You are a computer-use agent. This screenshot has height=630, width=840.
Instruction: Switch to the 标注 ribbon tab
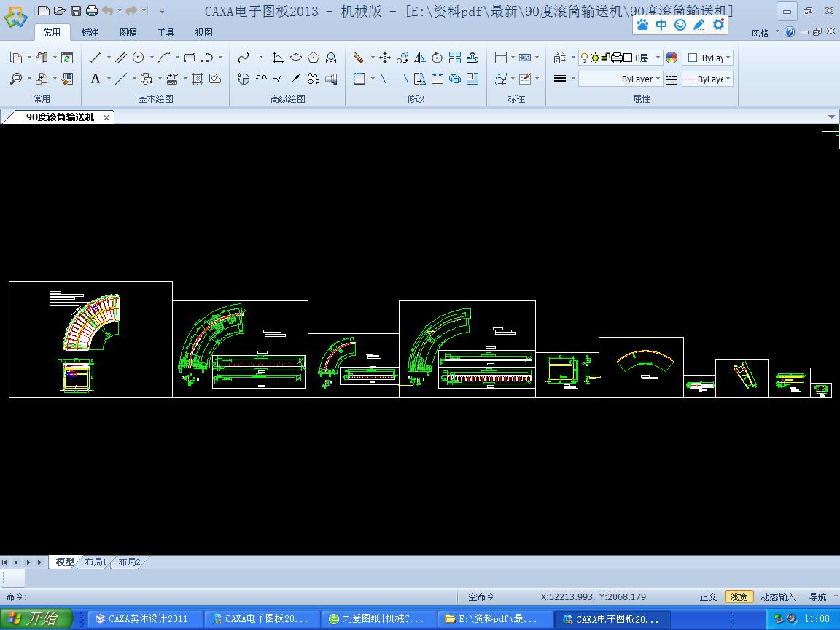(90, 32)
